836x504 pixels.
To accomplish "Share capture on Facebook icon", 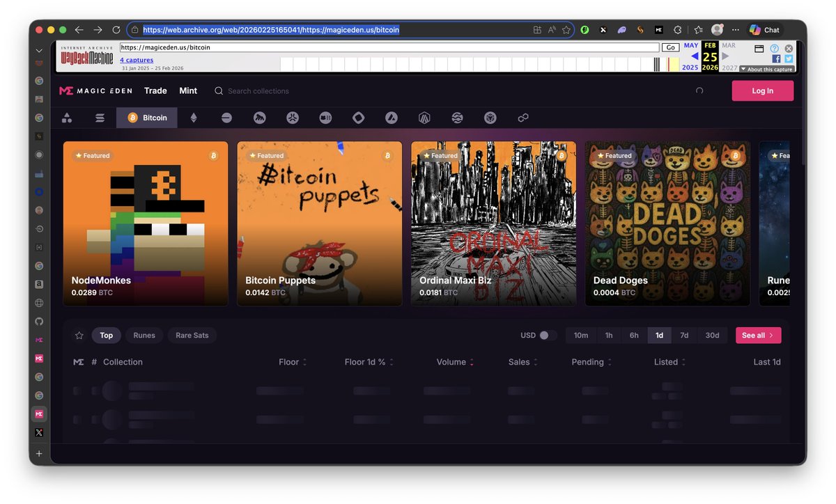I will [776, 59].
